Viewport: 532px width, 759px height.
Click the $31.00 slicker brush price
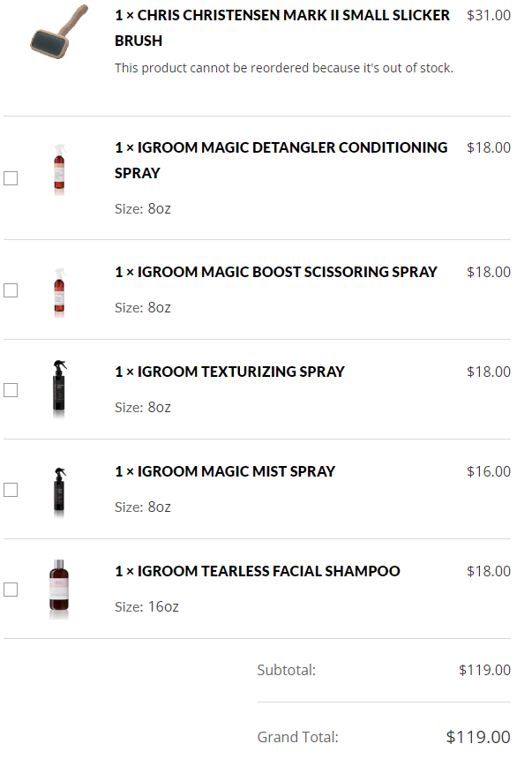pos(488,15)
